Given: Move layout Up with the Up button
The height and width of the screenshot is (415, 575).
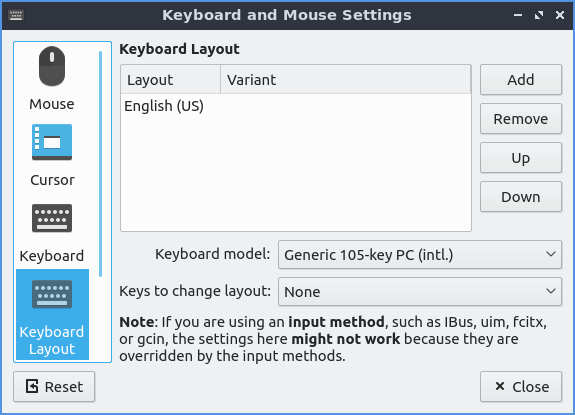Looking at the screenshot, I should [521, 158].
